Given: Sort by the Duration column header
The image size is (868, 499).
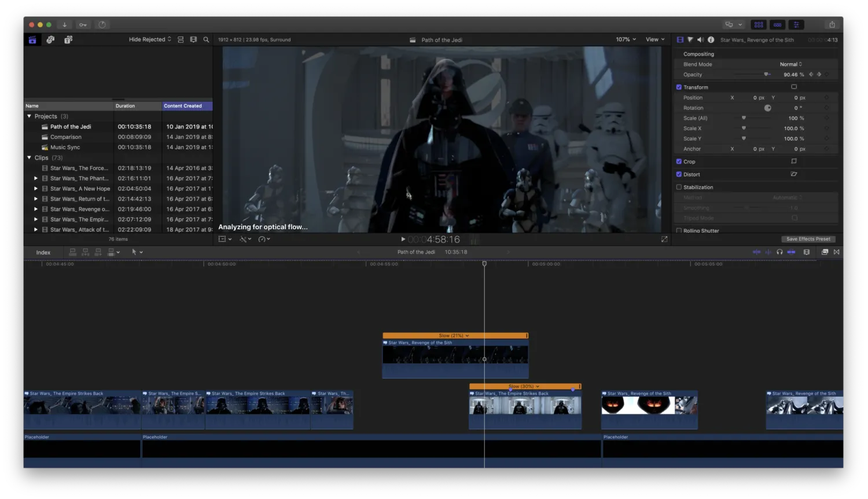Looking at the screenshot, I should pyautogui.click(x=138, y=106).
